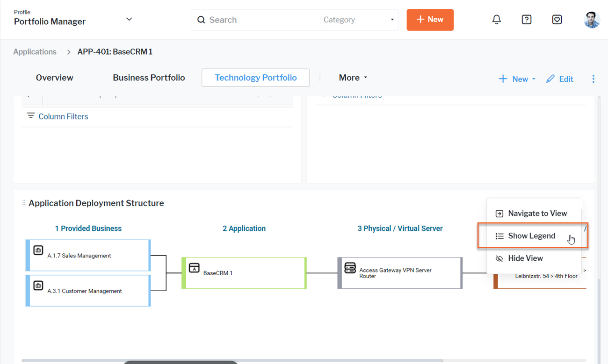Screen dimensions: 608x364
Task: Click the orange New button
Action: click(x=430, y=20)
